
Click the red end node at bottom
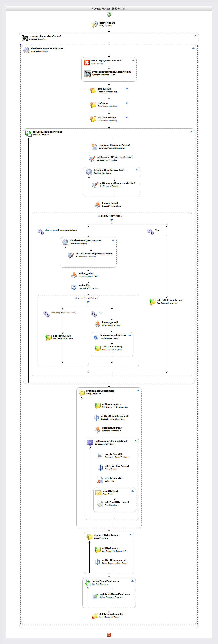coord(109,634)
